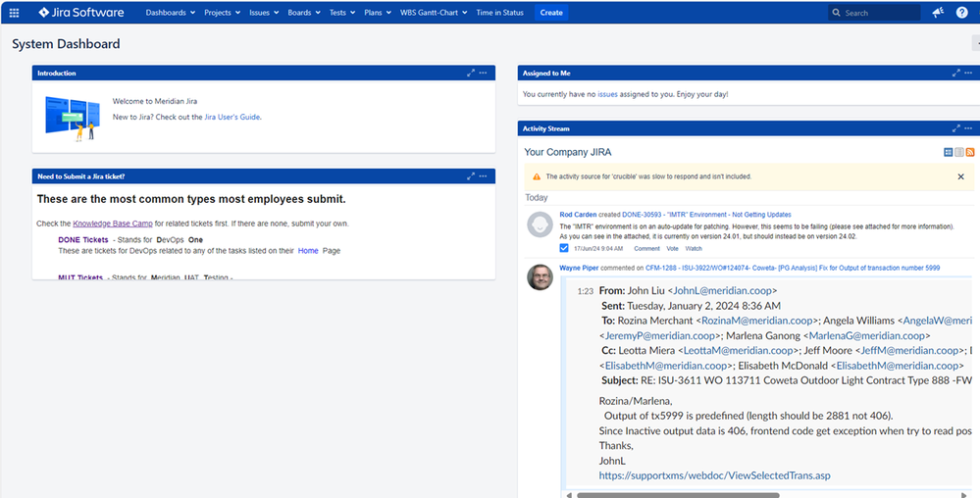Click the Today date label
The image size is (980, 498).
[537, 197]
